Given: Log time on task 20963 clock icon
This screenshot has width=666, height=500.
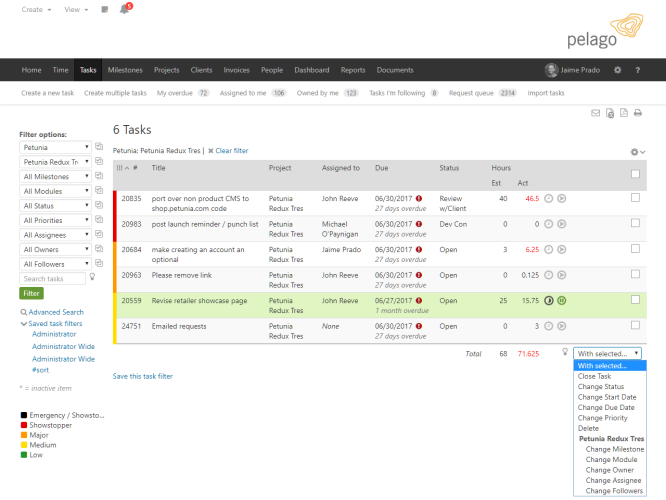Looking at the screenshot, I should [x=549, y=275].
